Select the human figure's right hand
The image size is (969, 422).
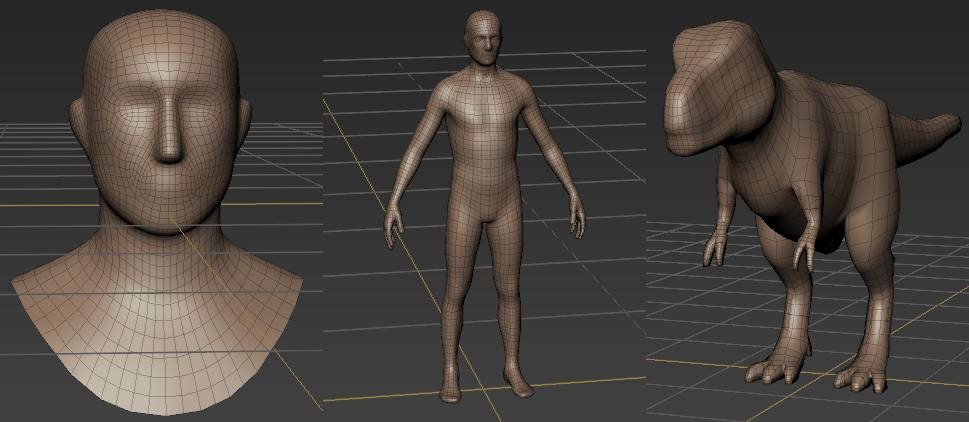click(578, 219)
